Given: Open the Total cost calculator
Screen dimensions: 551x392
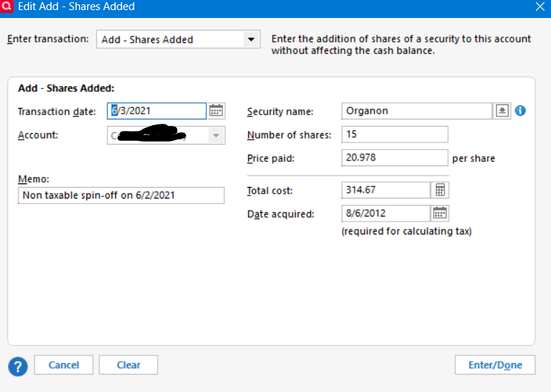Looking at the screenshot, I should coord(440,190).
